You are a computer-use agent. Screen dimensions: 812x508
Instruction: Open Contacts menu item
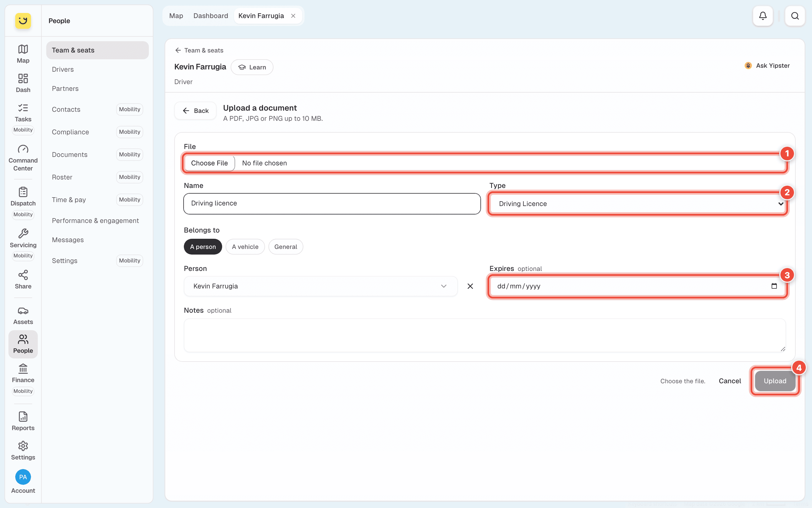[97, 109]
